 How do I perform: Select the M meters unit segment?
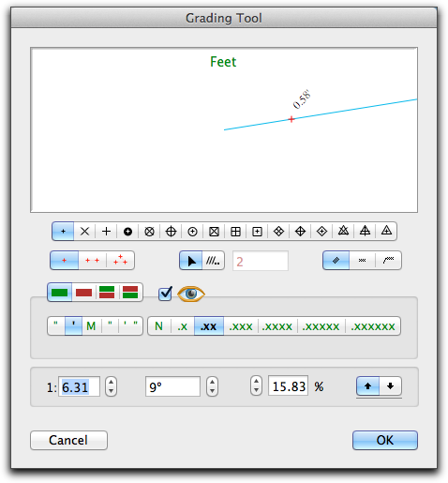click(x=91, y=326)
